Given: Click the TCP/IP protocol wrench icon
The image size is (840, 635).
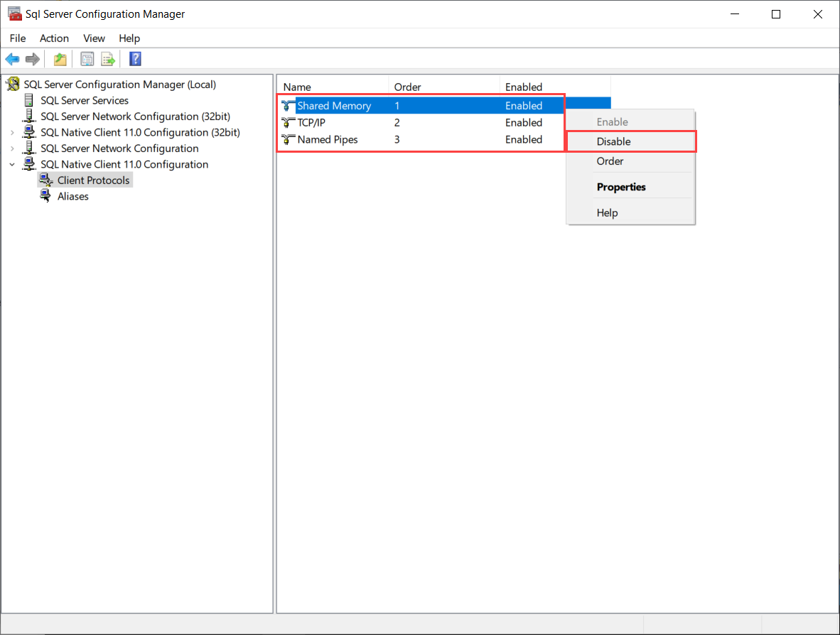Looking at the screenshot, I should click(288, 122).
